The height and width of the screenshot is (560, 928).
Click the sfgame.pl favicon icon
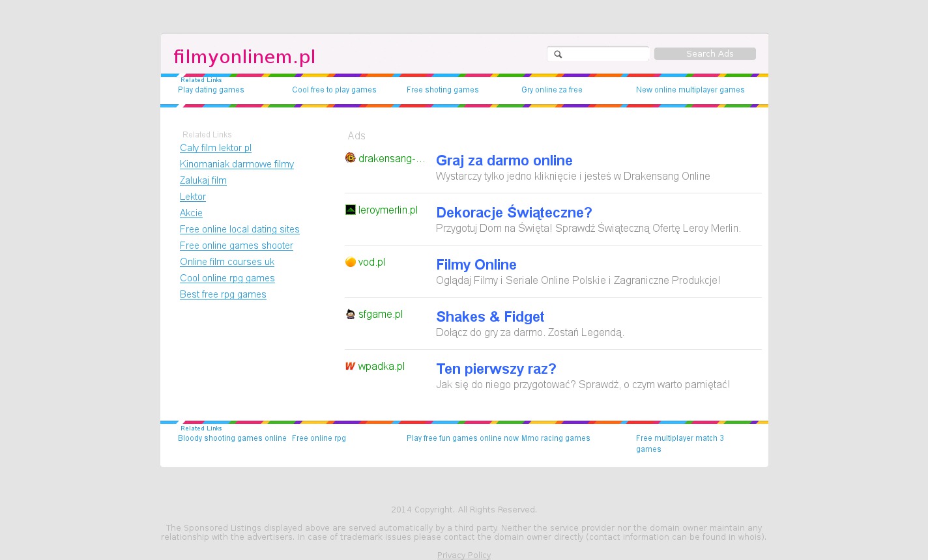(x=351, y=314)
